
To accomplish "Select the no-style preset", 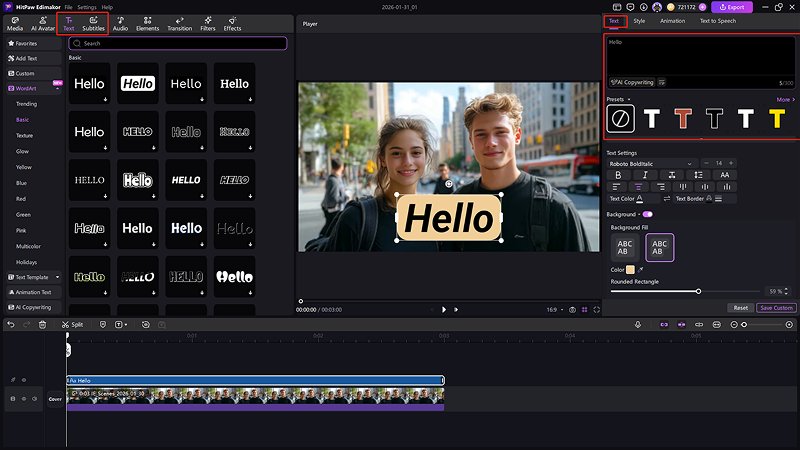I will coord(620,119).
